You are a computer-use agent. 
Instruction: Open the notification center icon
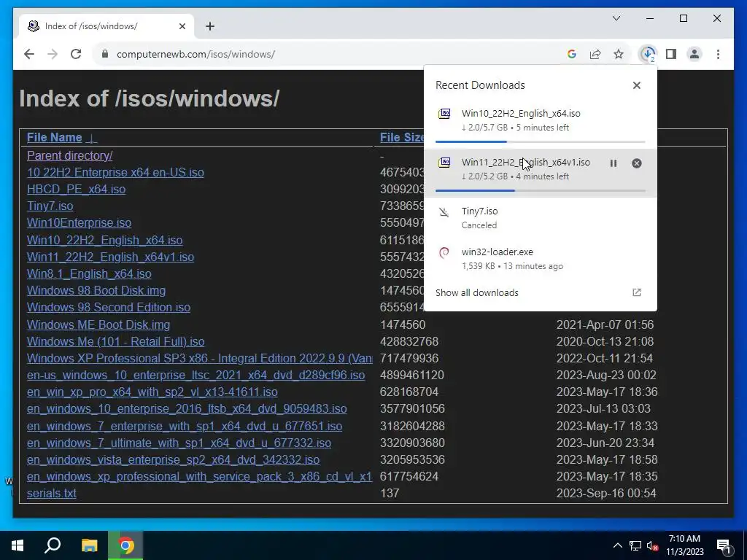(724, 545)
